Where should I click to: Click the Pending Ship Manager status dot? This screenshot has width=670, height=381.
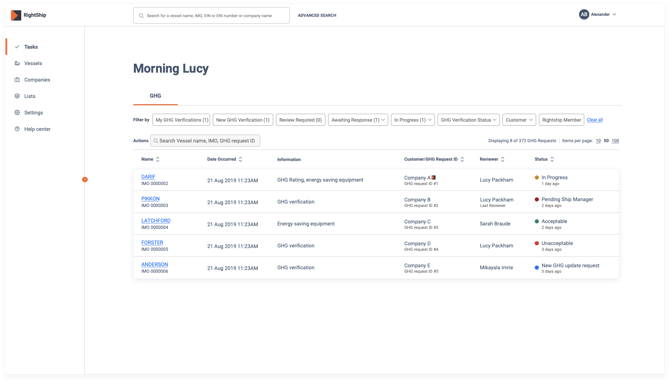click(x=537, y=199)
